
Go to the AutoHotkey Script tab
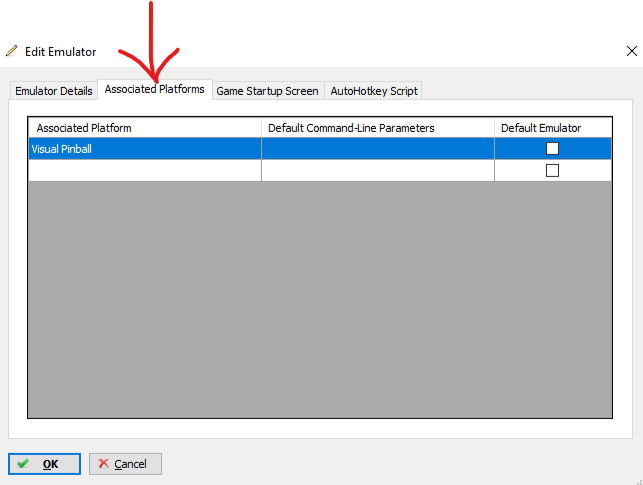(x=374, y=91)
